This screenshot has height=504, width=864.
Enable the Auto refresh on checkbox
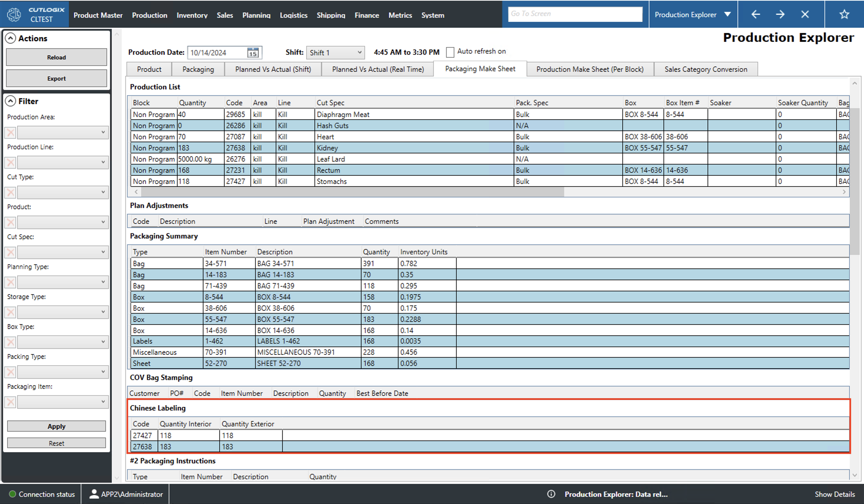pos(451,52)
